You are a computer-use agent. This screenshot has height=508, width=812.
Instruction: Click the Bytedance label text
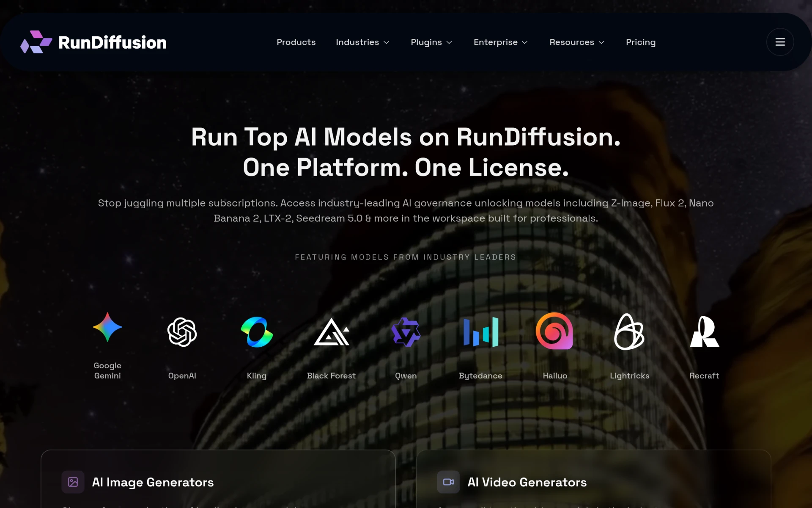[480, 376]
